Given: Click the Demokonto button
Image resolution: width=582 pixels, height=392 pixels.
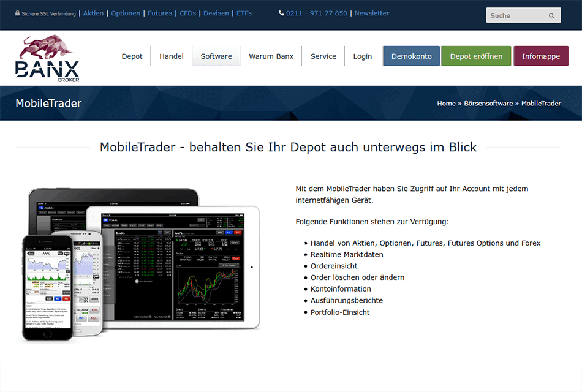Looking at the screenshot, I should tap(411, 56).
